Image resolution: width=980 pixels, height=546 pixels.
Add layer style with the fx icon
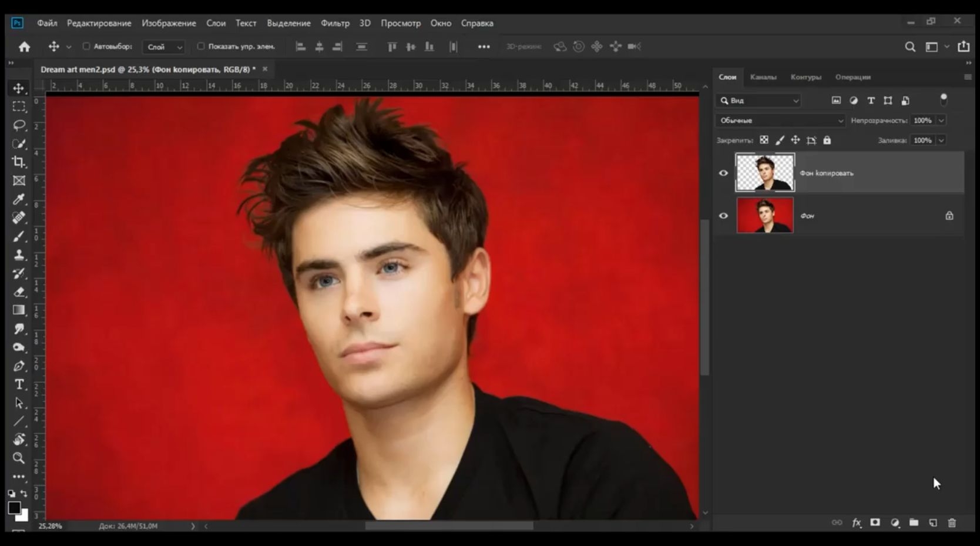857,522
